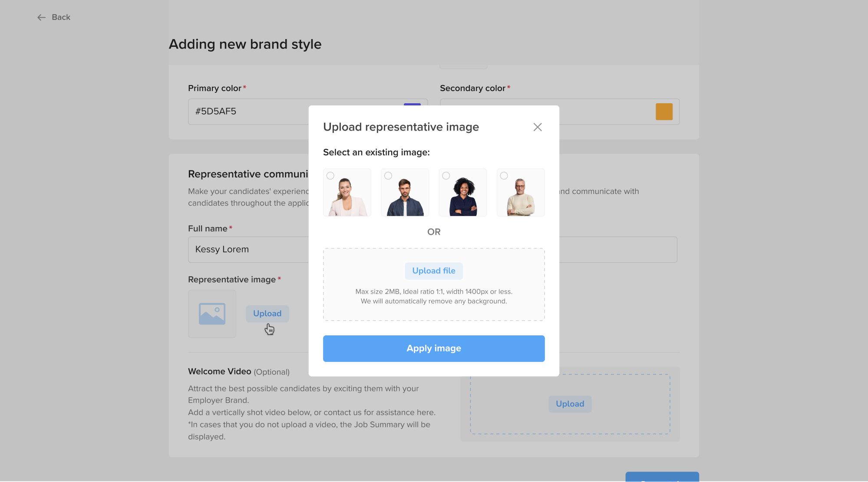Select the thumbnail of the man in beige sweater
868x482 pixels.
coord(520,195)
